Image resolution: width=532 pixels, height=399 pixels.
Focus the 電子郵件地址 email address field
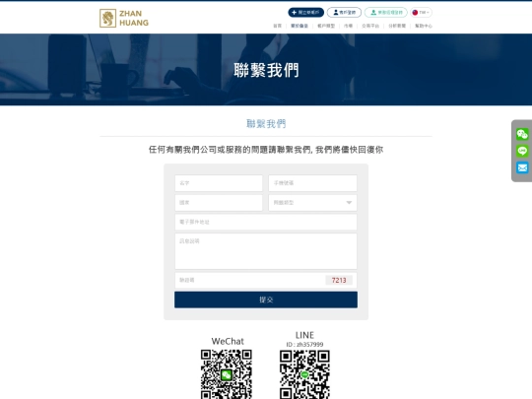point(266,223)
